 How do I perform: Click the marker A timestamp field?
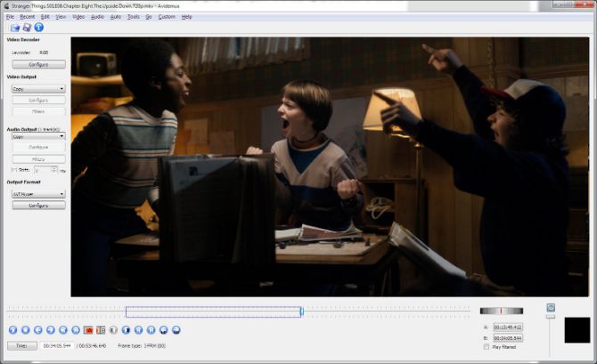(508, 328)
